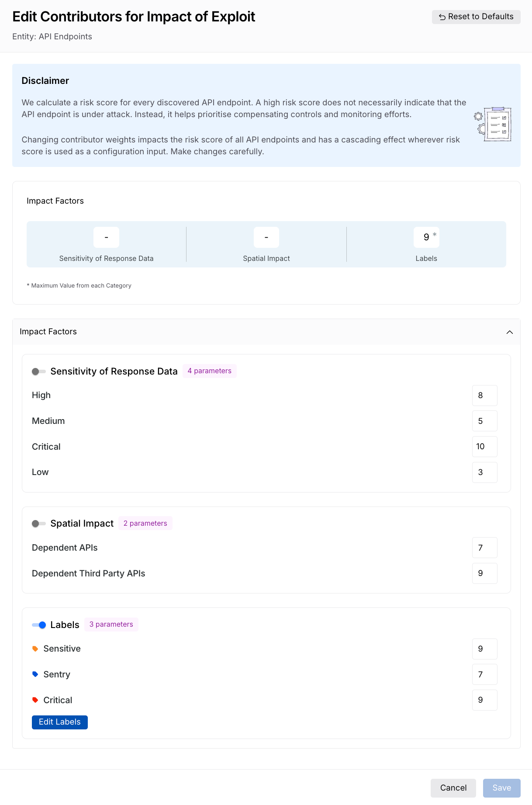Save the contributor weight changes

pyautogui.click(x=502, y=788)
